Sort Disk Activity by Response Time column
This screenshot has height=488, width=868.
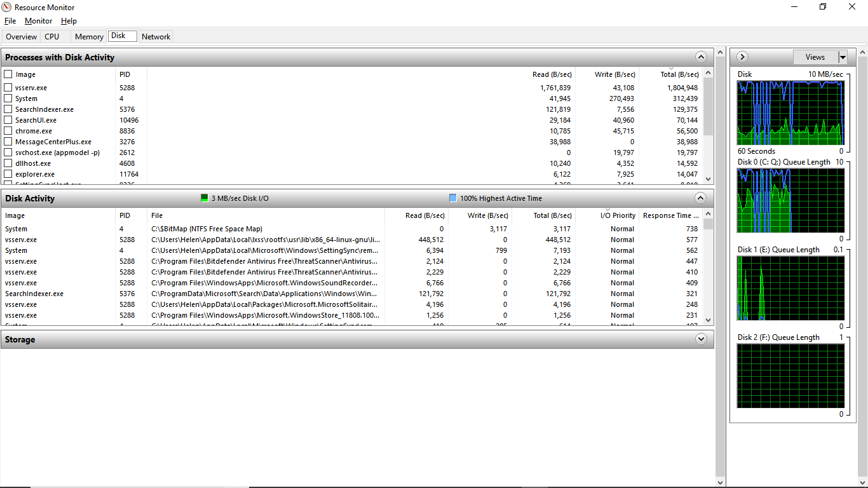click(x=670, y=215)
